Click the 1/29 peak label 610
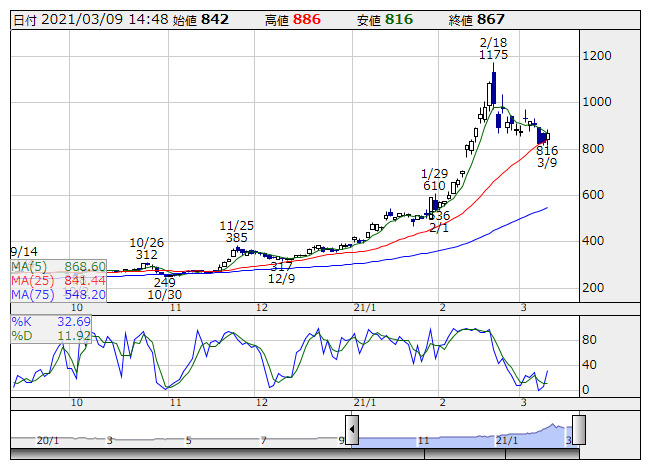 click(433, 186)
